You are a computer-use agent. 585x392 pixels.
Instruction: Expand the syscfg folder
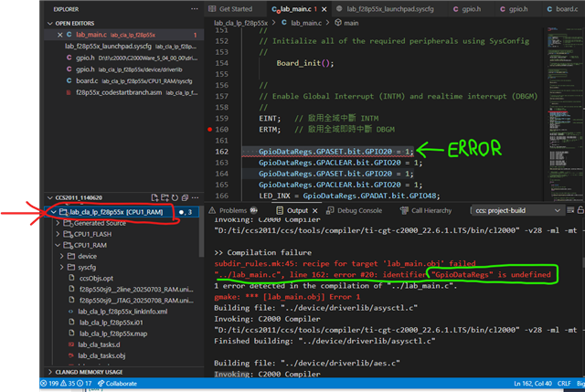pyautogui.click(x=61, y=268)
